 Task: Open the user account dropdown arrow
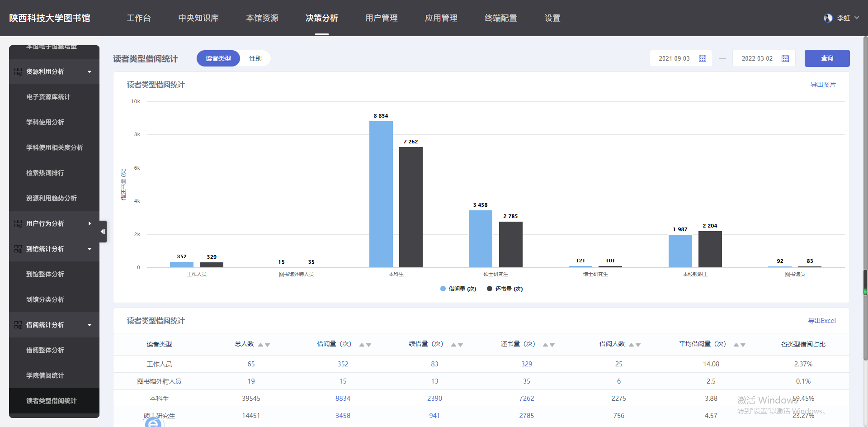(x=857, y=18)
